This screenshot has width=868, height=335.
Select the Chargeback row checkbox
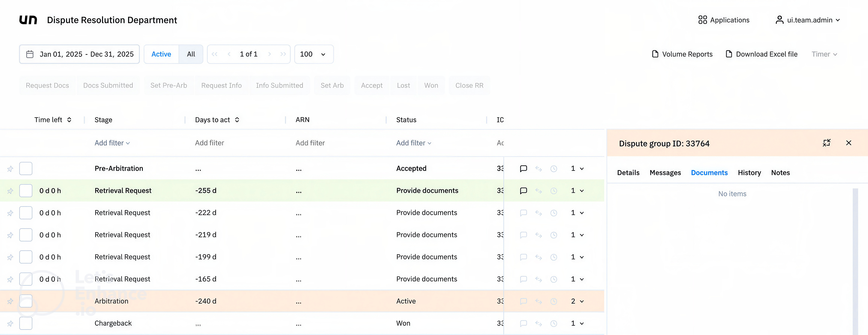pos(26,324)
